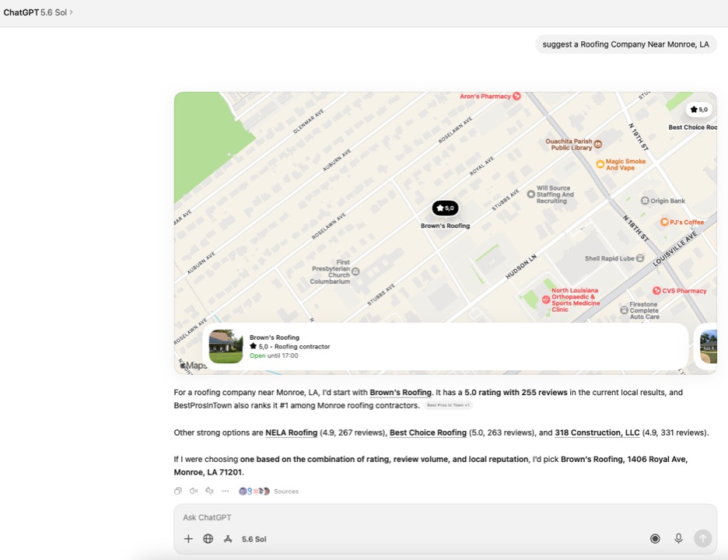Viewport: 728px width, 560px height.
Task: Open the Best Choice Roofing link
Action: click(x=428, y=432)
